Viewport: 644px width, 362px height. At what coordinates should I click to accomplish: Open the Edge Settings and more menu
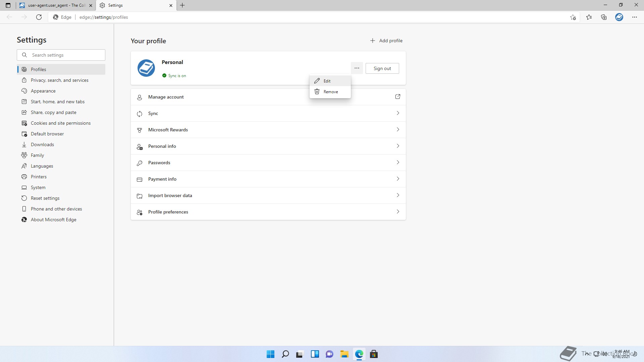click(x=634, y=17)
